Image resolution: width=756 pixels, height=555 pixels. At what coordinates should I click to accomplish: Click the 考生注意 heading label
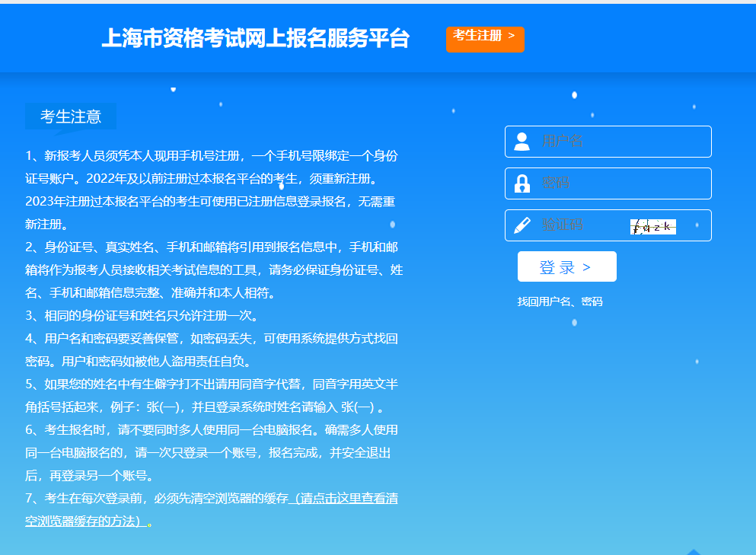click(71, 116)
